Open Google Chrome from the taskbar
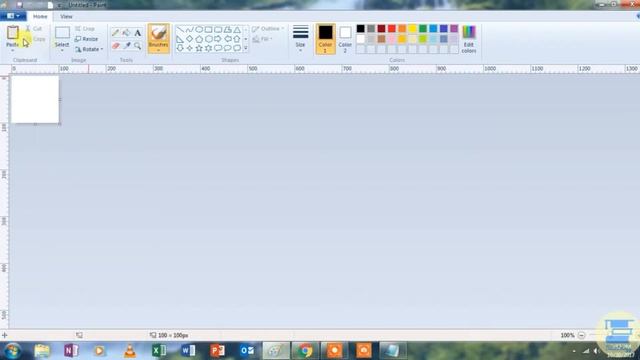640x360 pixels. coord(305,351)
